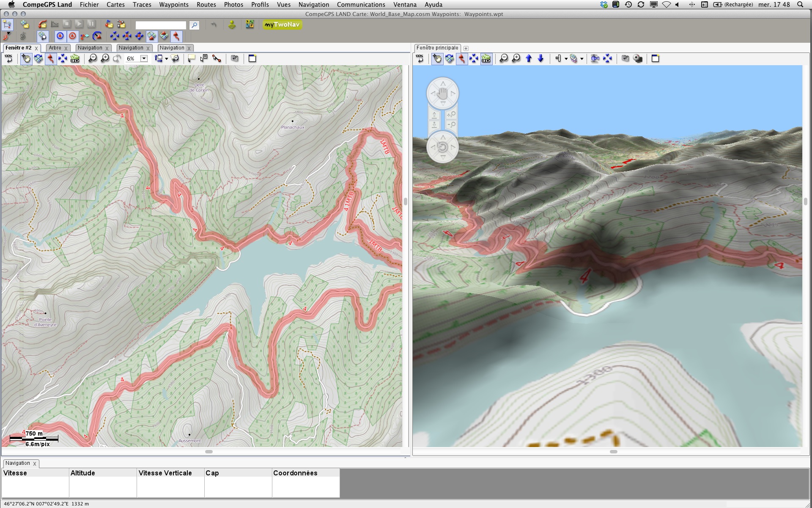Image resolution: width=812 pixels, height=508 pixels.
Task: Toggle 3D mode button in Fenêtre principale
Action: click(486, 58)
